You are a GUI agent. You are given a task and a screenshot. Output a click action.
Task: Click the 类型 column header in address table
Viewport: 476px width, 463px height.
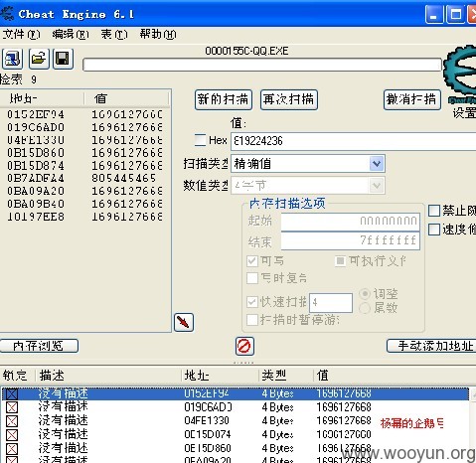pyautogui.click(x=285, y=376)
